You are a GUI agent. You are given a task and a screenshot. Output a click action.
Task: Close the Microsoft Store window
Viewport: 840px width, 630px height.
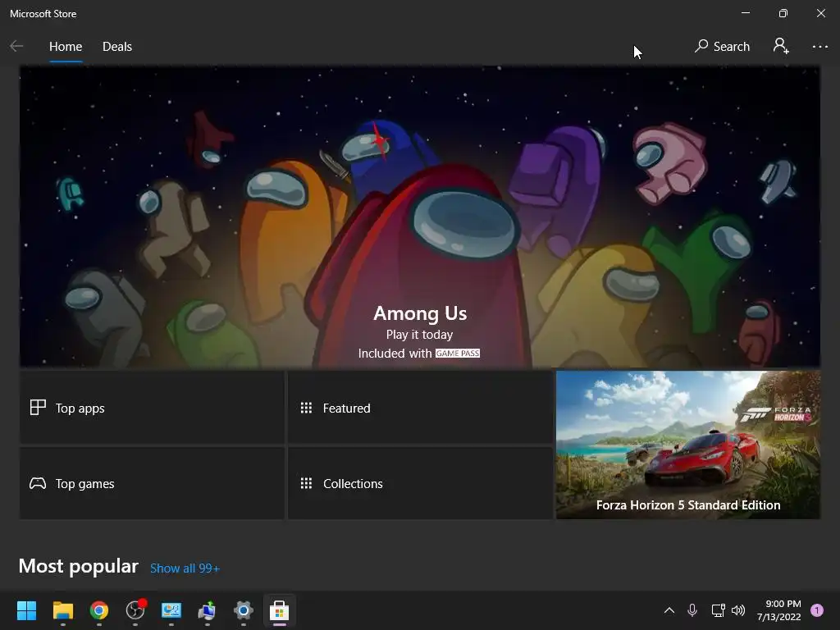click(820, 13)
